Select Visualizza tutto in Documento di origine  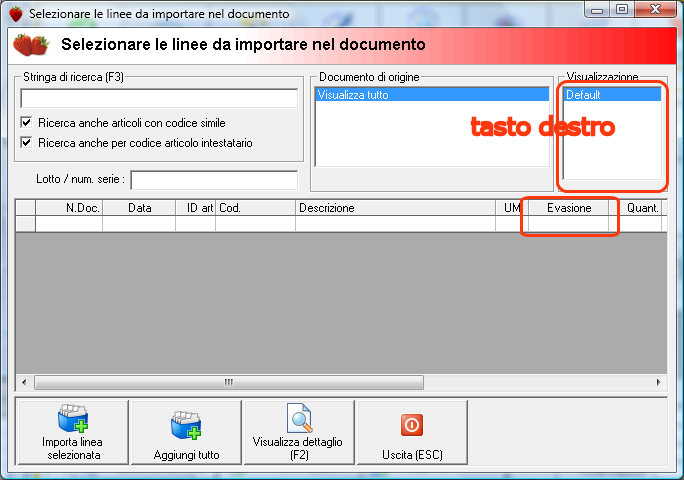pyautogui.click(x=432, y=95)
